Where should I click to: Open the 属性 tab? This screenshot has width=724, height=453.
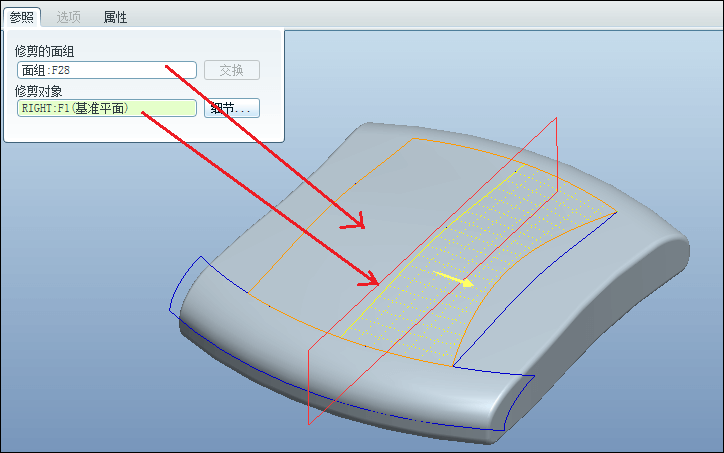(x=115, y=18)
